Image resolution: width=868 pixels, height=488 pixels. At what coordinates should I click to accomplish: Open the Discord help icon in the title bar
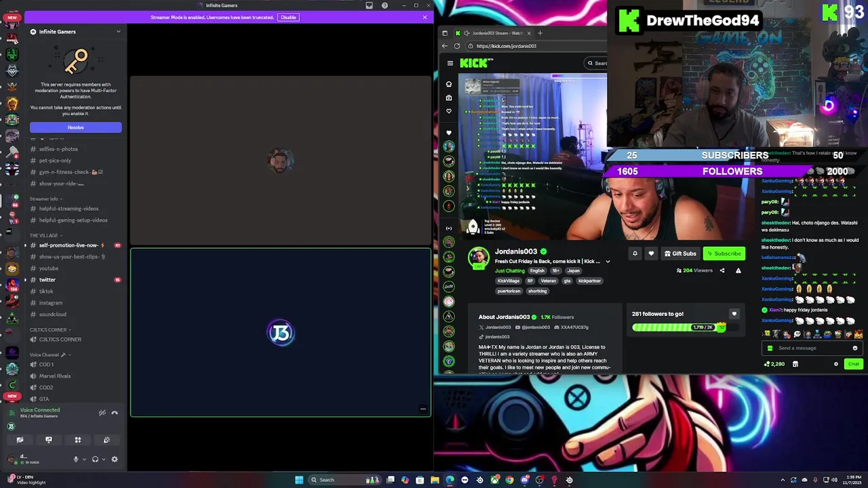coord(384,5)
